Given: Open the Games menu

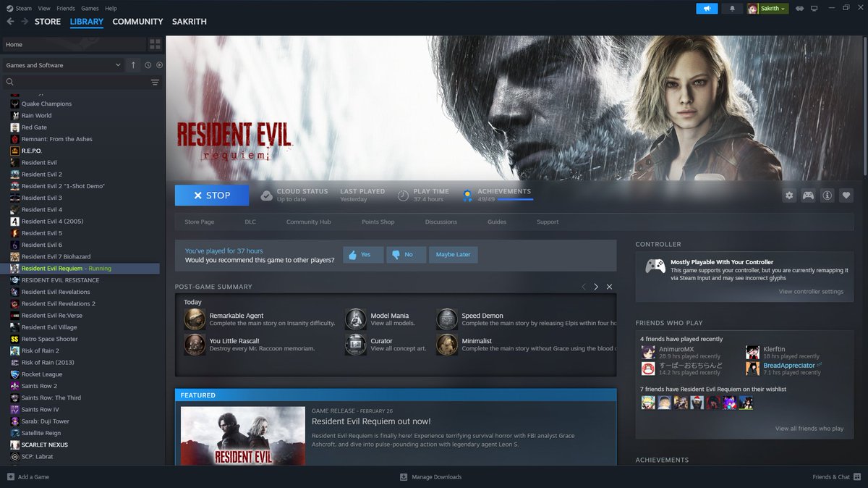Looking at the screenshot, I should 90,9.
